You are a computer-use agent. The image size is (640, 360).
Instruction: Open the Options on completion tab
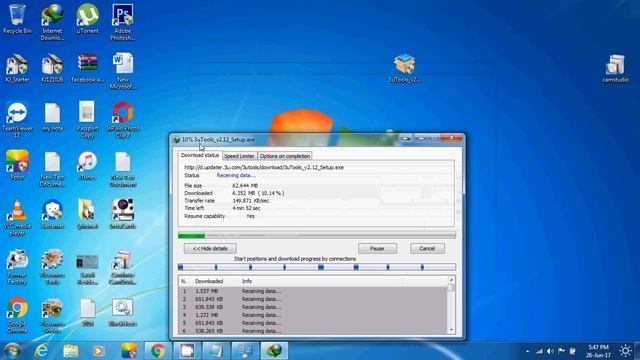(284, 156)
